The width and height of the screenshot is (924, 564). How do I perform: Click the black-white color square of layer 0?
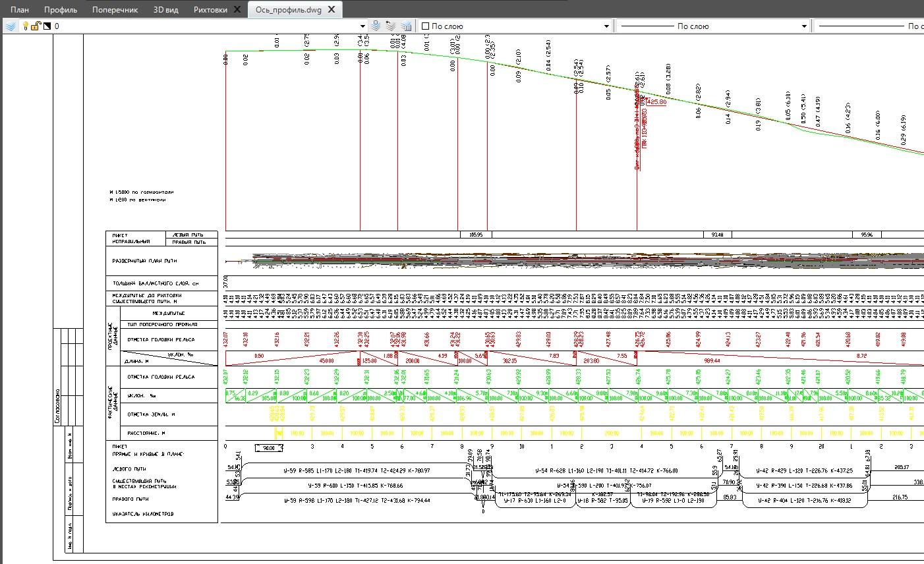click(x=47, y=26)
